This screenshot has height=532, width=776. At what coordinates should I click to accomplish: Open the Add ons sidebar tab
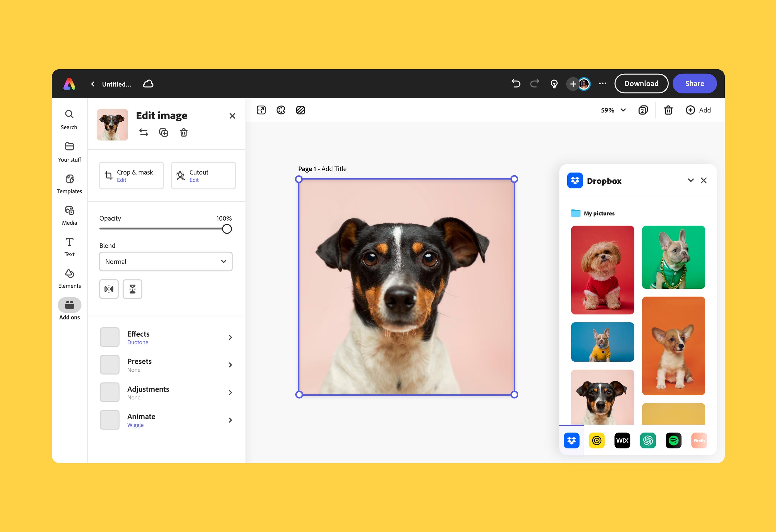[x=70, y=309]
